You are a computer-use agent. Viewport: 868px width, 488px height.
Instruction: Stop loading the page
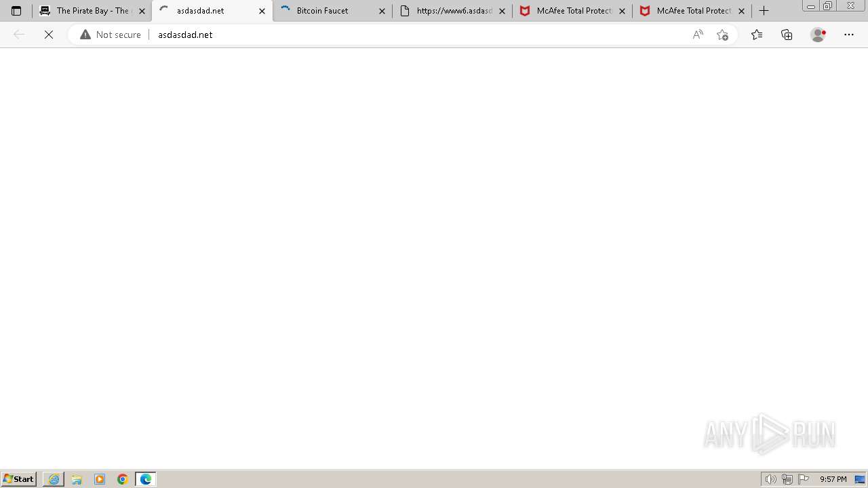coord(49,35)
